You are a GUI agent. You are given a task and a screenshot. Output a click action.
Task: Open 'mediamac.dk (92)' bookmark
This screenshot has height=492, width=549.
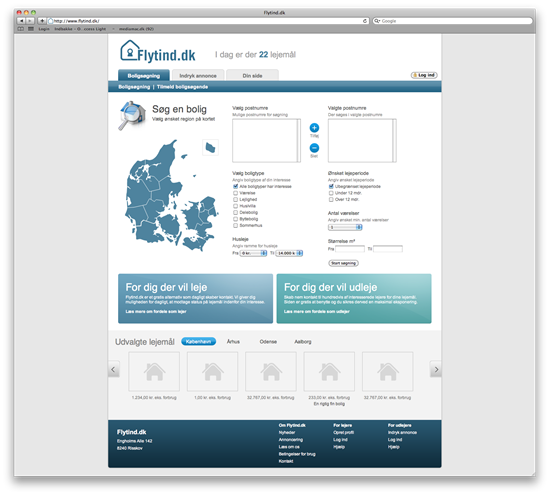click(x=136, y=29)
